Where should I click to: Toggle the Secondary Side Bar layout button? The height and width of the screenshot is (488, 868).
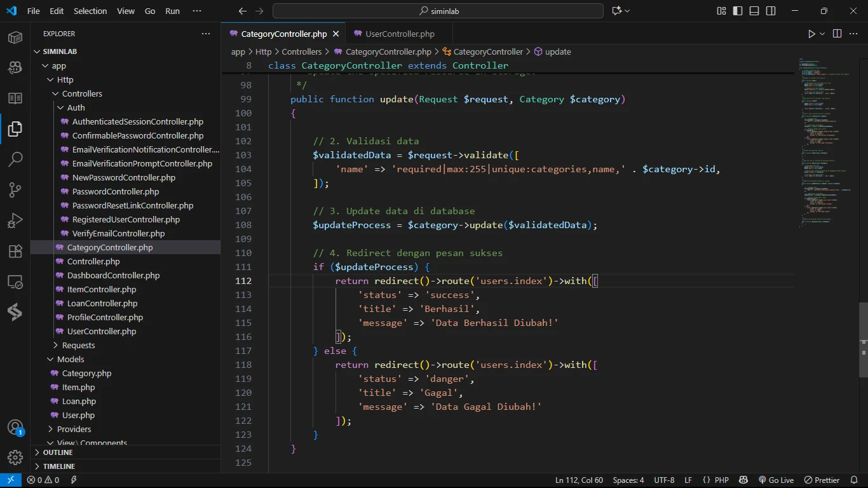pyautogui.click(x=771, y=11)
